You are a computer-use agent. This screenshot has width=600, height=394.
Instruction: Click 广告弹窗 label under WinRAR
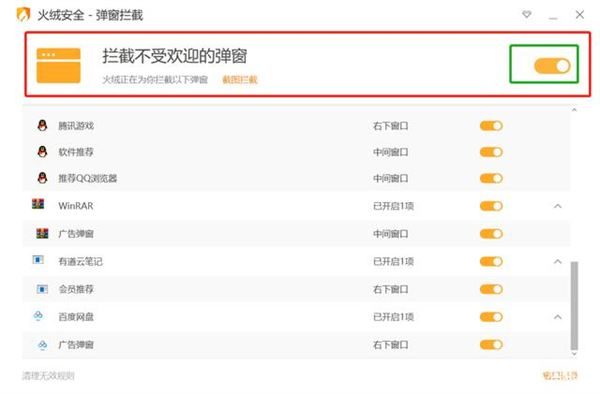[76, 234]
